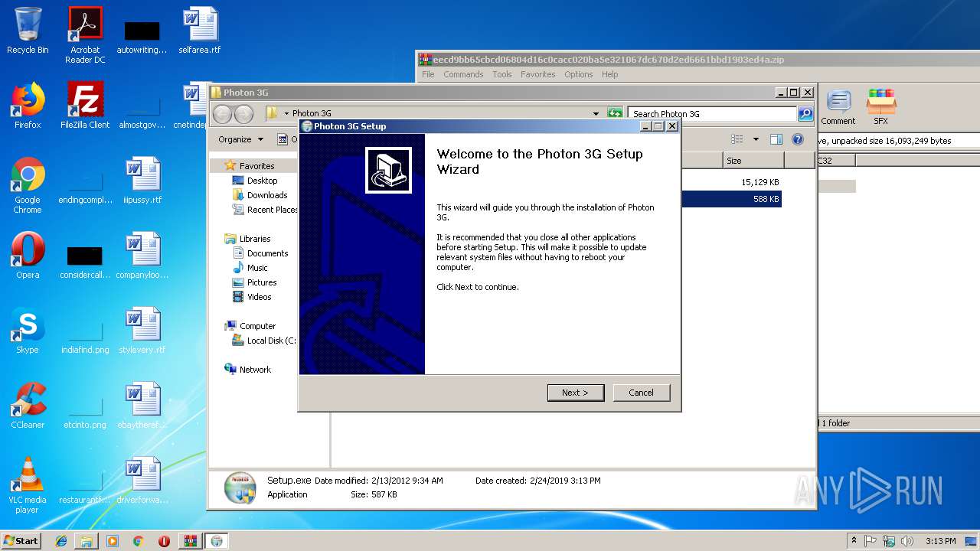Select Music library in sidebar
Viewport: 980px width, 551px height.
250,268
